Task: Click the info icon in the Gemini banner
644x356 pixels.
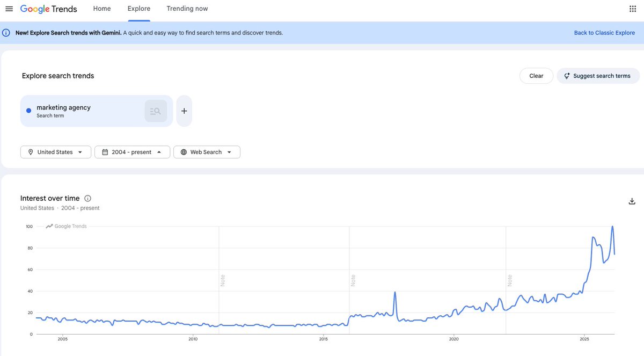Action: 6,33
